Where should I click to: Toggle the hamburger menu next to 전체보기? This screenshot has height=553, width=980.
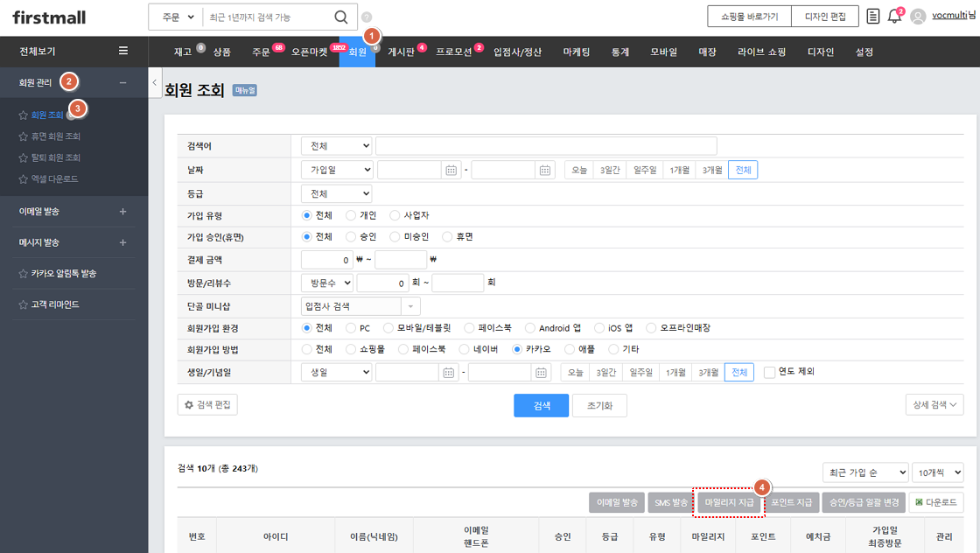tap(123, 52)
